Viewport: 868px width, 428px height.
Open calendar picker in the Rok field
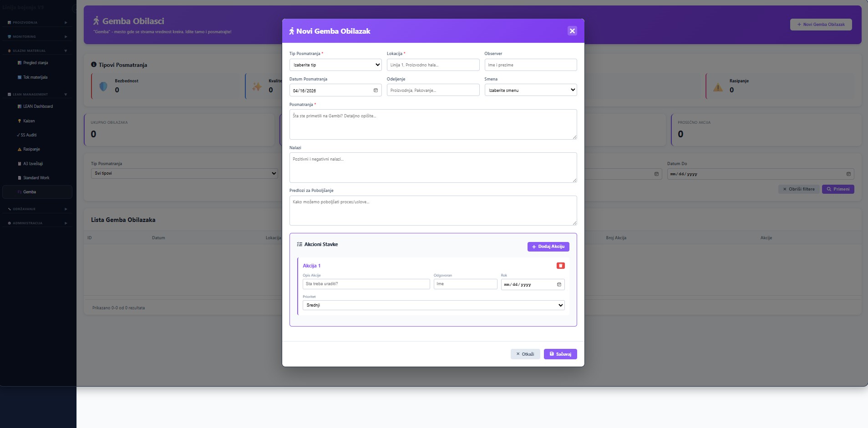pyautogui.click(x=559, y=284)
